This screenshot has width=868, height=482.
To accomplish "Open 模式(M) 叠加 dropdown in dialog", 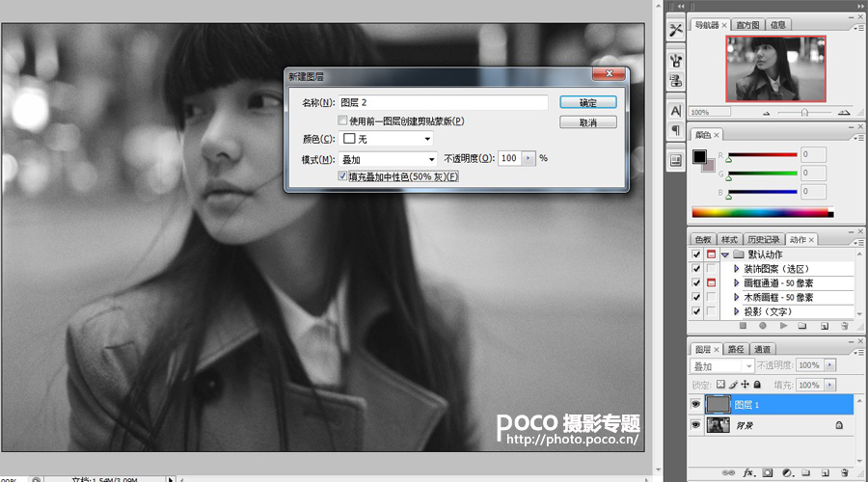I will click(x=388, y=159).
